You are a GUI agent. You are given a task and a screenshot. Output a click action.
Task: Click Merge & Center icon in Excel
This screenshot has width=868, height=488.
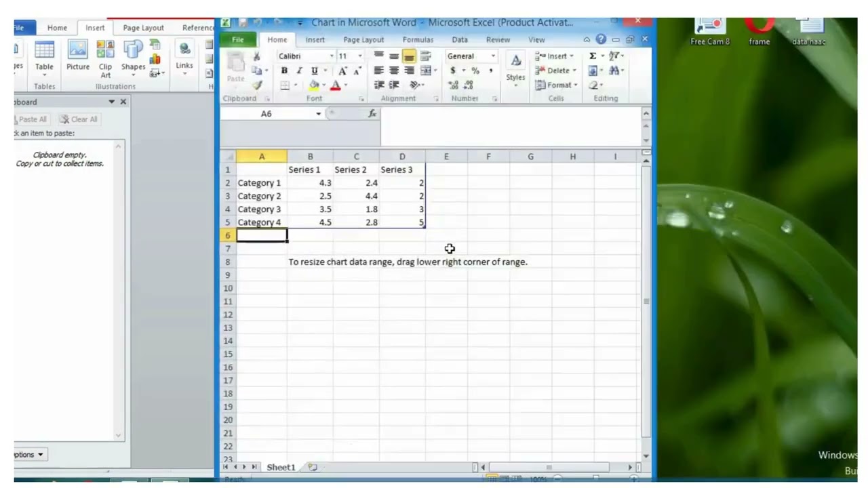point(425,70)
